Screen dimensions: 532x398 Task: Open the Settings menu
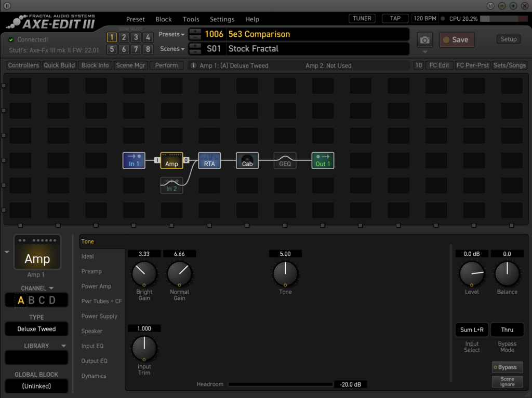222,19
